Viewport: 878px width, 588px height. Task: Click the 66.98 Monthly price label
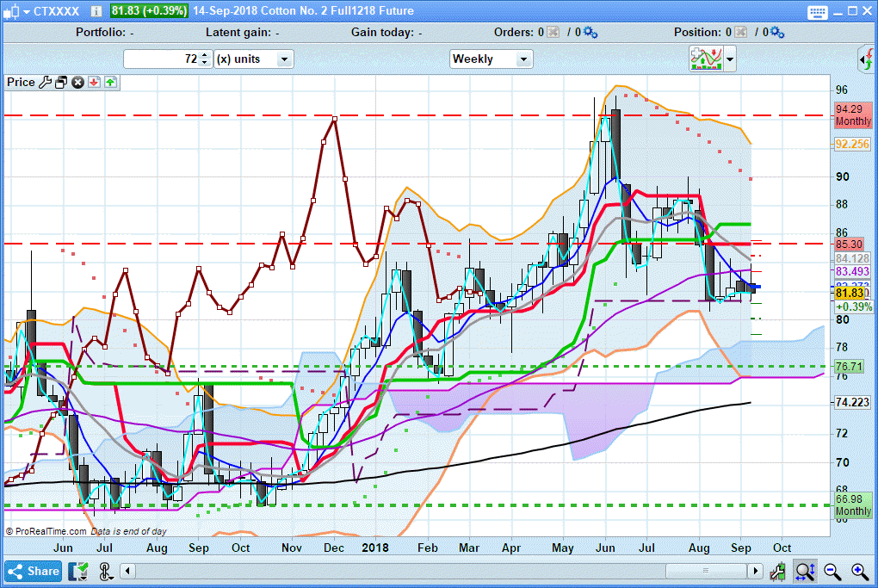tap(853, 505)
